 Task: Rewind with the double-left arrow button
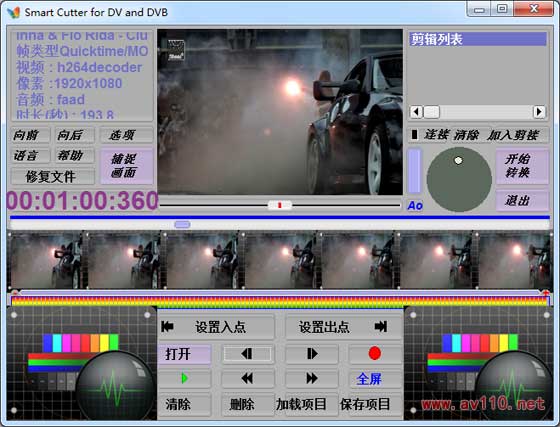click(248, 378)
